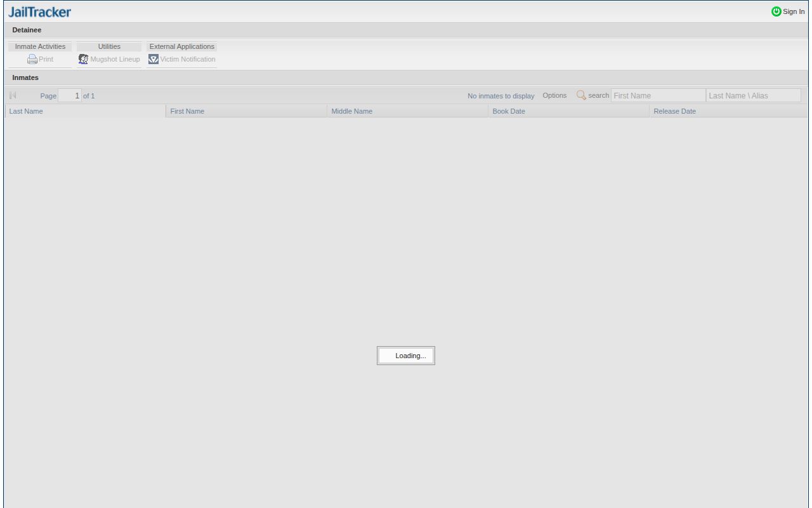
Task: Click the "No inmates to display" text
Action: (x=501, y=96)
